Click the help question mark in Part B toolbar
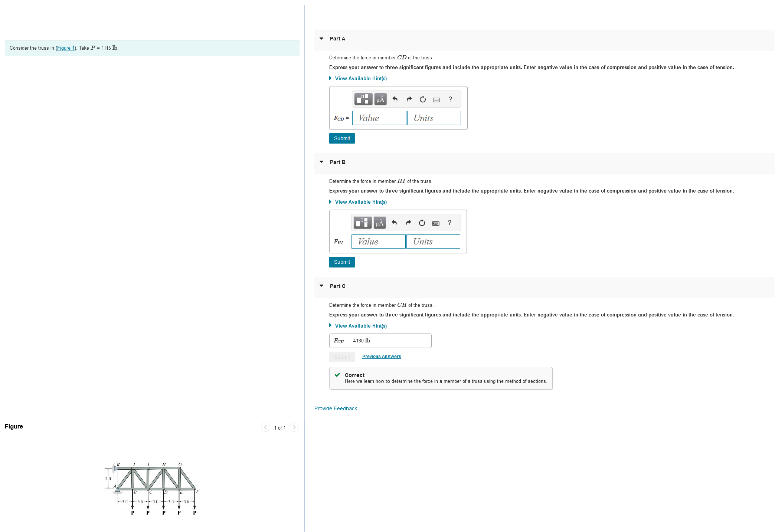775x532 pixels. pos(449,223)
